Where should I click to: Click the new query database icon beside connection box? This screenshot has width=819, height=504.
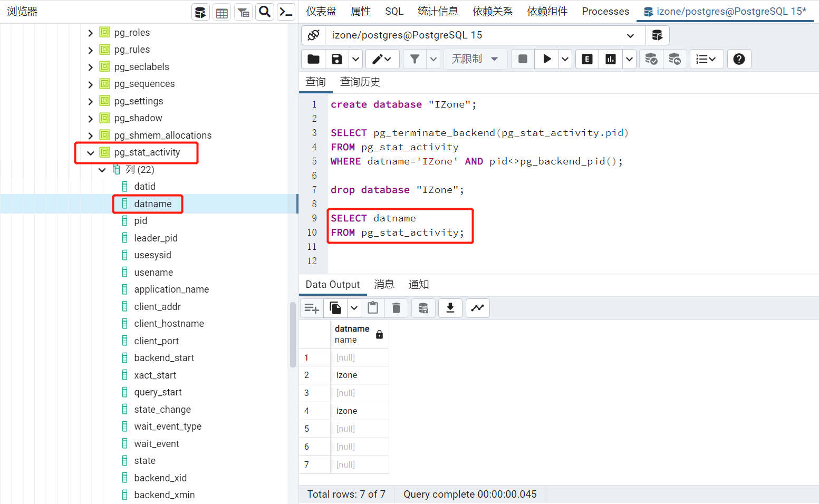657,35
